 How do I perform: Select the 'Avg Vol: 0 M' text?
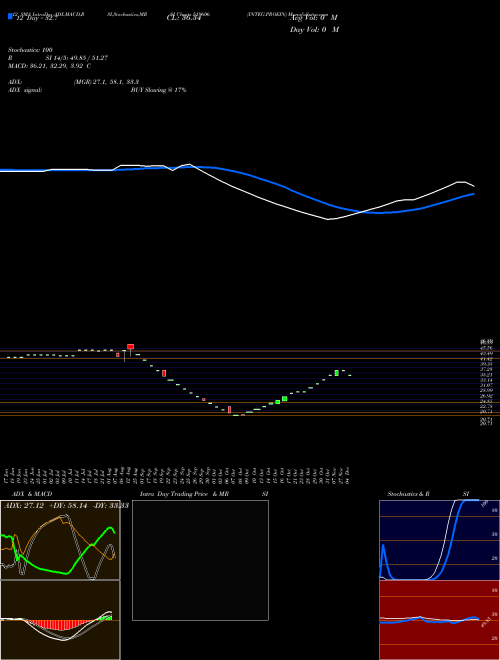[x=313, y=18]
